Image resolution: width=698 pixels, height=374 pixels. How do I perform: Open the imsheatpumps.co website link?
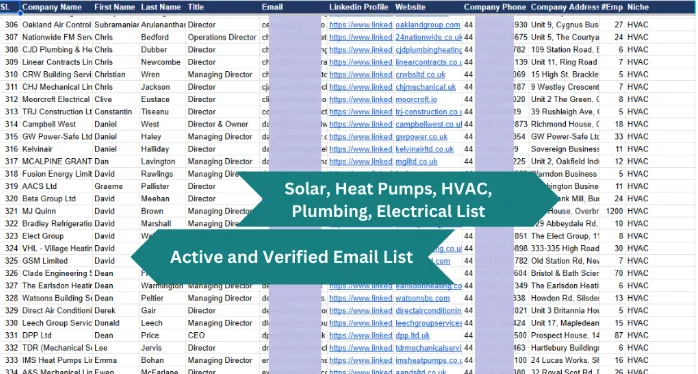pyautogui.click(x=429, y=361)
